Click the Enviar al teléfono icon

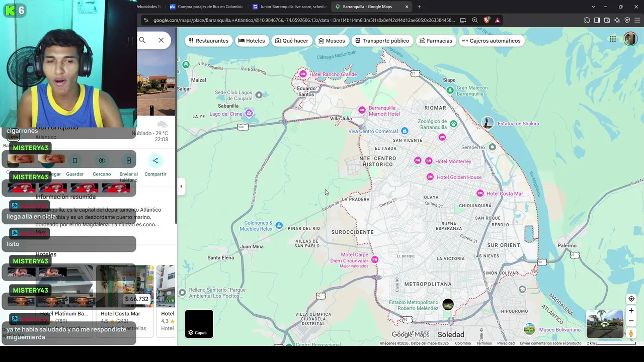(128, 160)
